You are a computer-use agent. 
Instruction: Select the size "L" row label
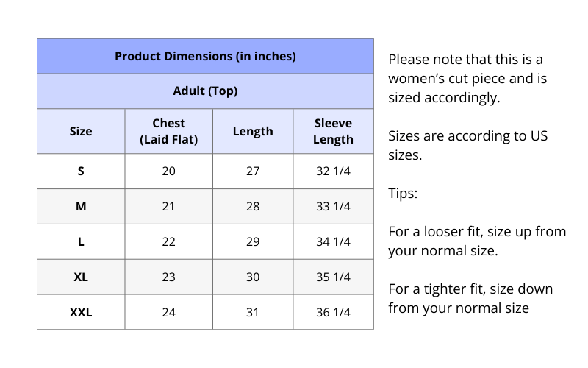(81, 242)
